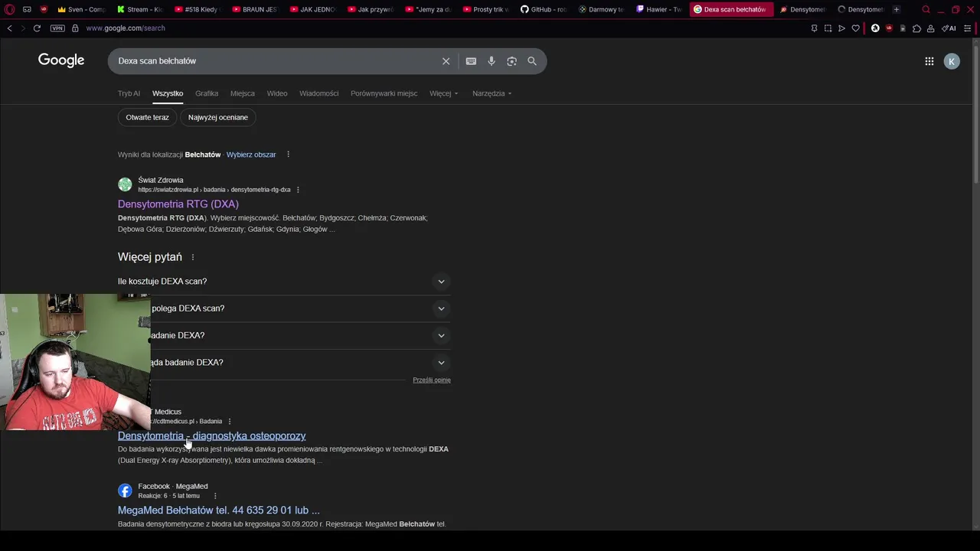The height and width of the screenshot is (551, 980).
Task: Click the Google logo
Action: (x=61, y=60)
